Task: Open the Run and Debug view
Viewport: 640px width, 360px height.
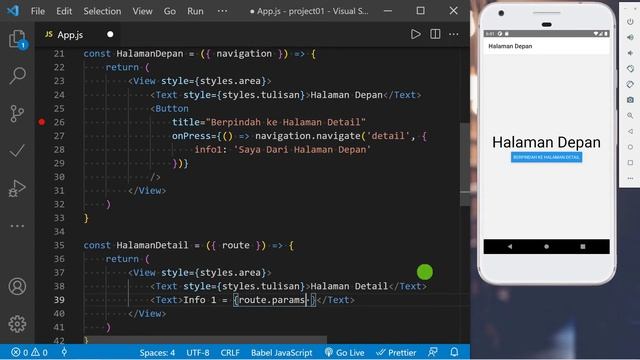Action: point(17,188)
